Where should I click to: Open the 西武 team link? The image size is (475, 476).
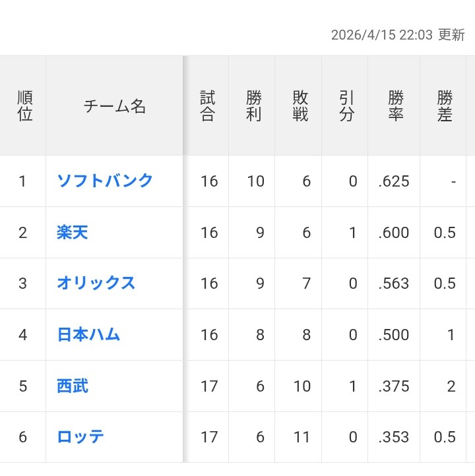tap(72, 386)
